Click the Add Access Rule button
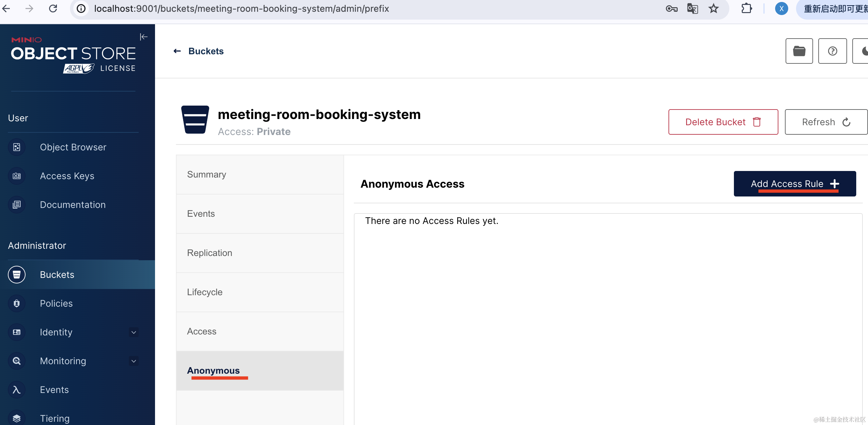 click(x=794, y=184)
